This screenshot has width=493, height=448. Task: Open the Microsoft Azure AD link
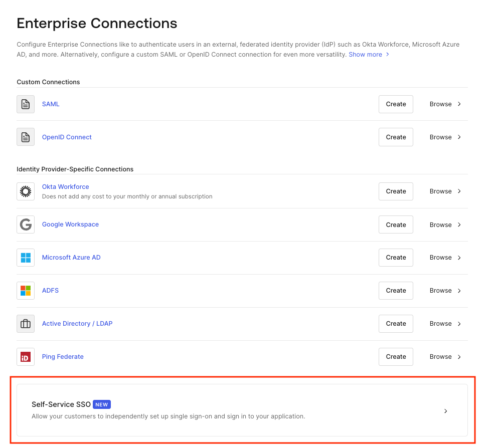click(71, 257)
